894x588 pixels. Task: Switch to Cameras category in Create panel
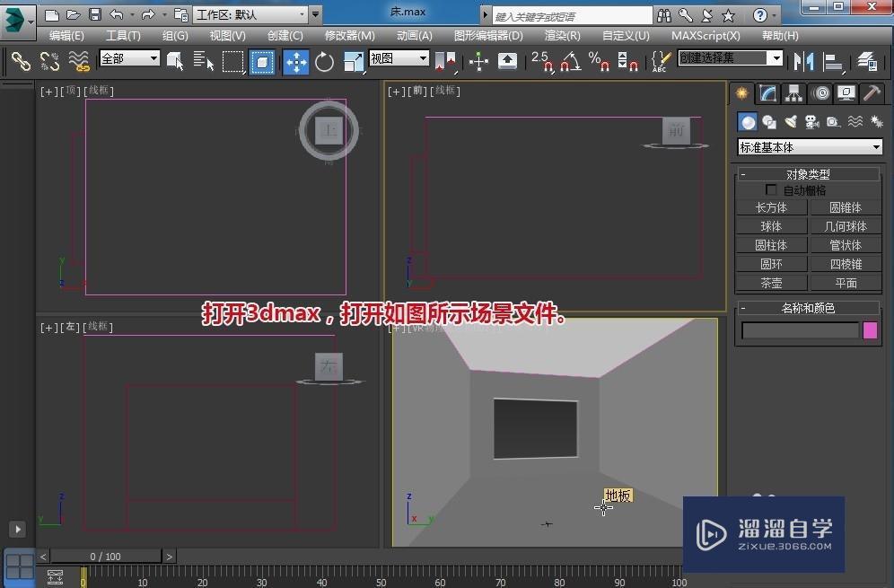811,122
